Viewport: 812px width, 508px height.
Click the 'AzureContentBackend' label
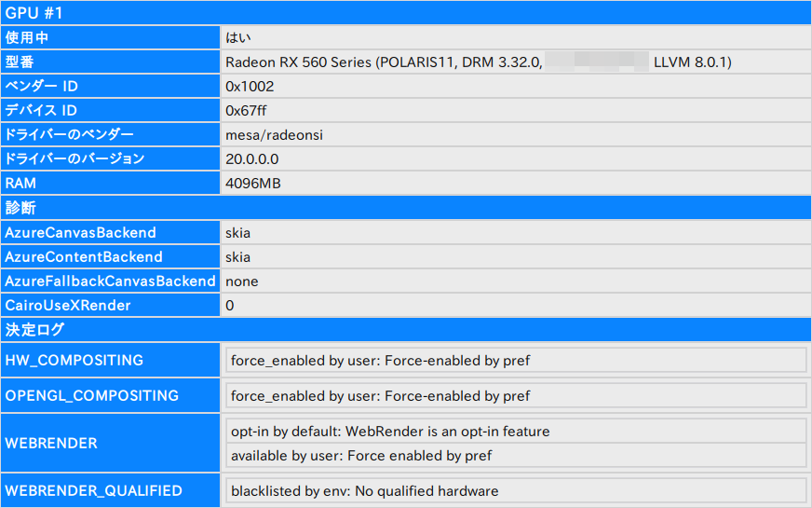110,256
